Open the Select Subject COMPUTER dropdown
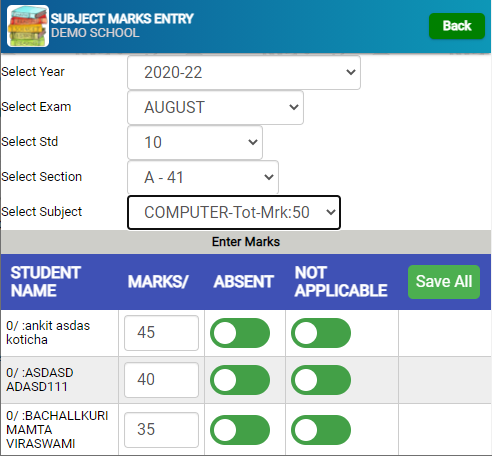492x456 pixels. [x=234, y=212]
